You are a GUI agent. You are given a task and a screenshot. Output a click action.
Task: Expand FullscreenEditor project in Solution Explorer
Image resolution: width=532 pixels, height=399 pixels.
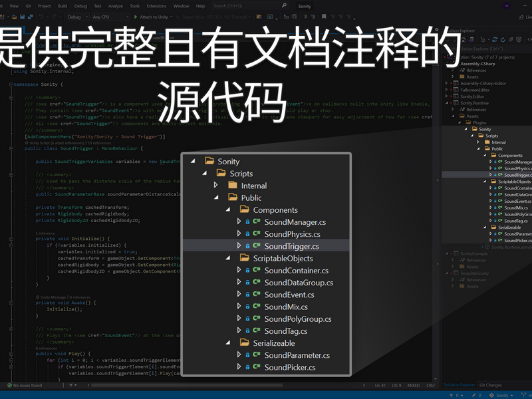[446, 90]
